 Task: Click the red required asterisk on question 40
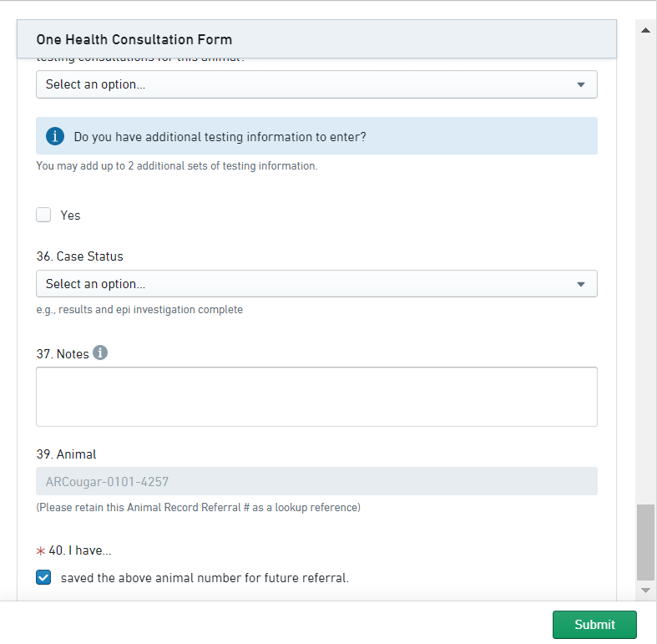41,550
